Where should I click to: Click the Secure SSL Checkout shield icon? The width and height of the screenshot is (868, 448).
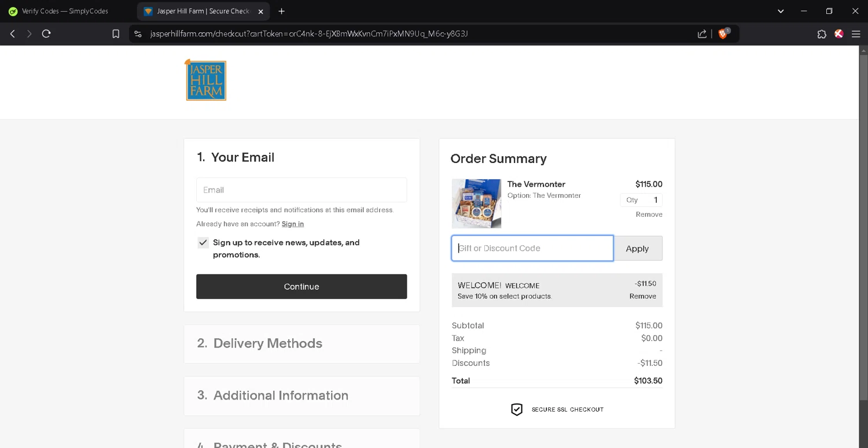coord(517,409)
